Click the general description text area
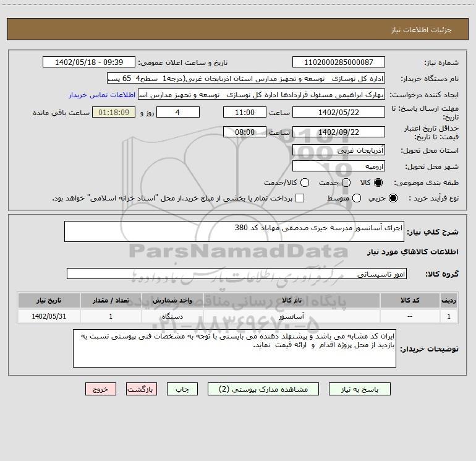 click(234, 231)
